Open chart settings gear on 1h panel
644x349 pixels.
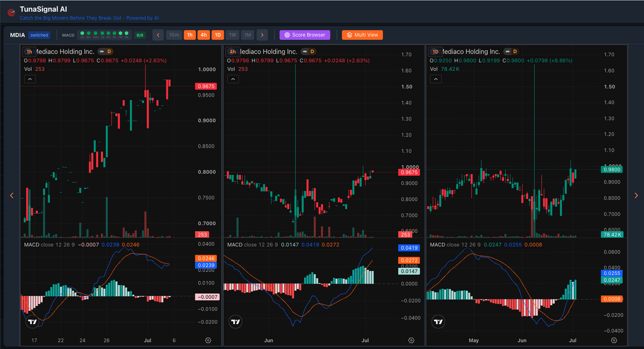click(208, 340)
